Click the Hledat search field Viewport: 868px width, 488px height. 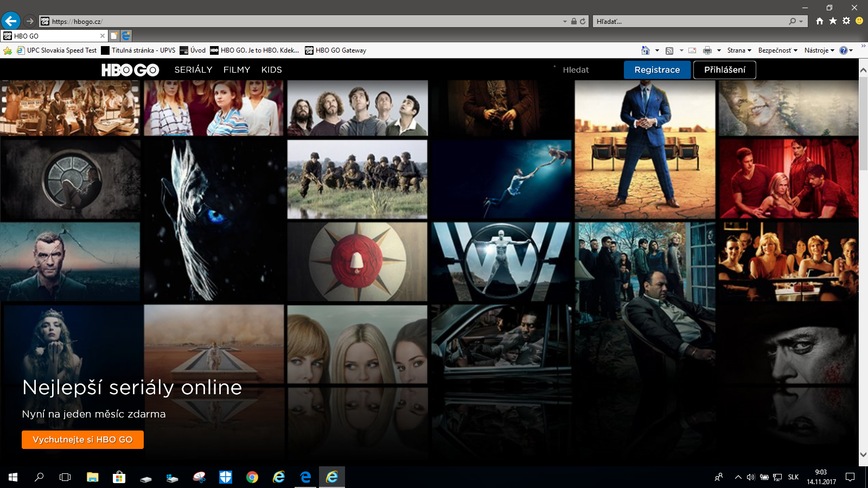(x=576, y=70)
